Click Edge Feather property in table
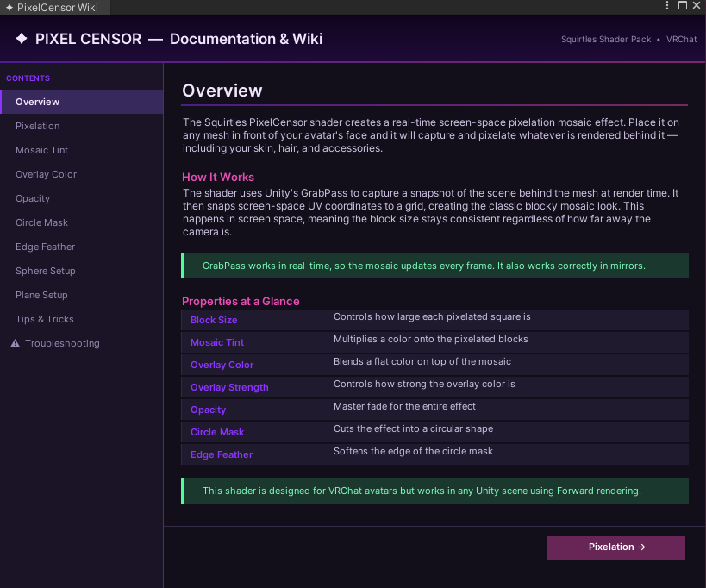 [222, 454]
